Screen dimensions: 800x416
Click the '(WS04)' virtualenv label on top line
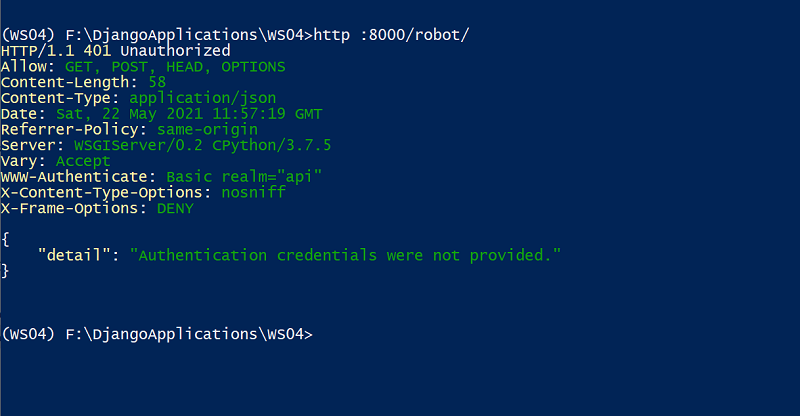[x=28, y=35]
